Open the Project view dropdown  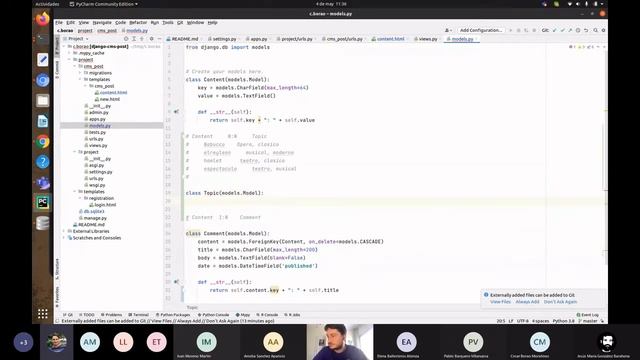point(78,38)
